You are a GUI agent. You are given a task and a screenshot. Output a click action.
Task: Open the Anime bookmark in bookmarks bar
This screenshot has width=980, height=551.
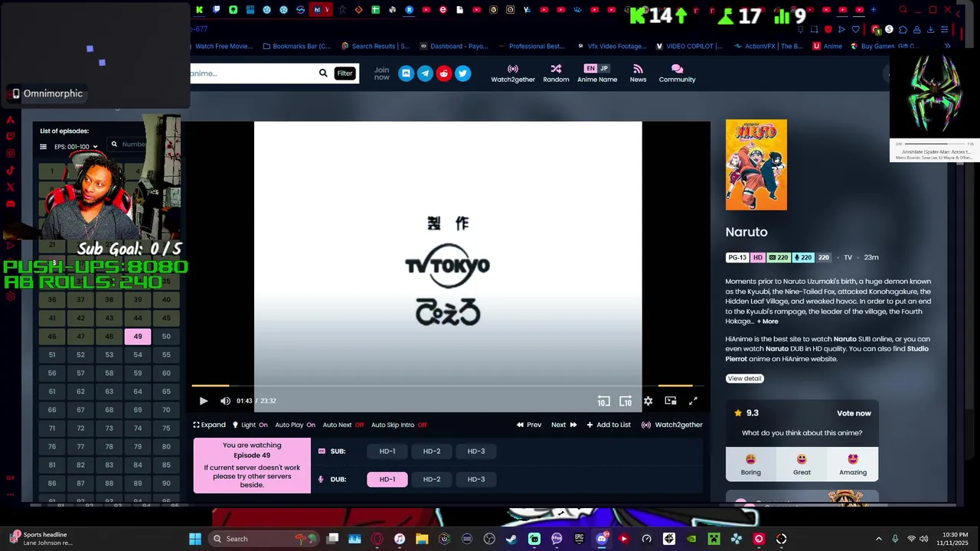(828, 46)
